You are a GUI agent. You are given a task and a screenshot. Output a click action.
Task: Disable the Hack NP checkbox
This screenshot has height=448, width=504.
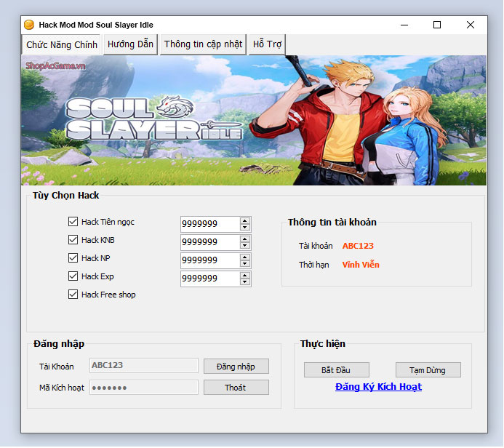(73, 257)
